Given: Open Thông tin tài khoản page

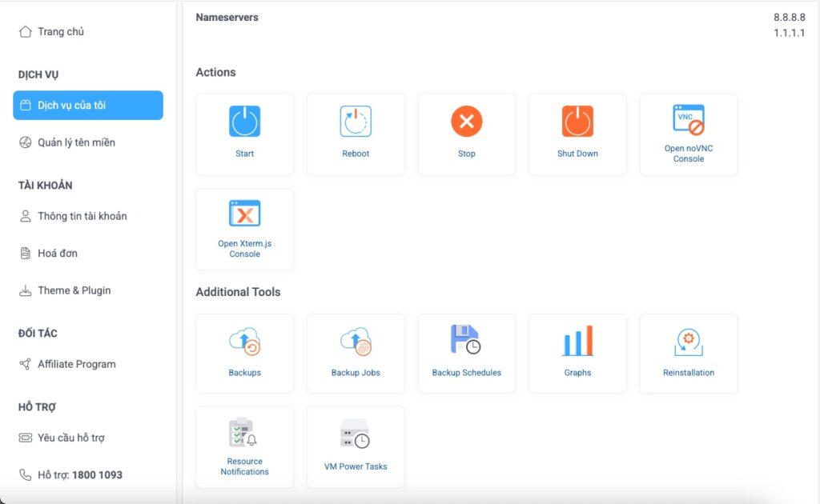Looking at the screenshot, I should point(82,216).
